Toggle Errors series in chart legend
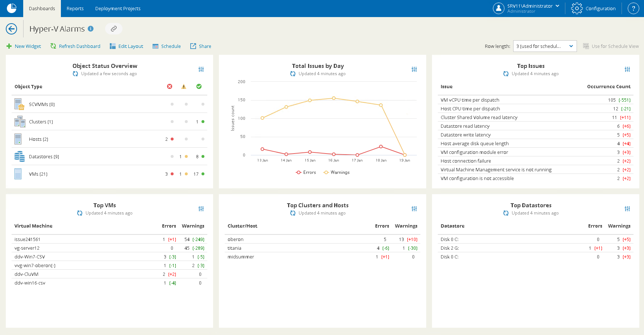The image size is (644, 335). [306, 172]
